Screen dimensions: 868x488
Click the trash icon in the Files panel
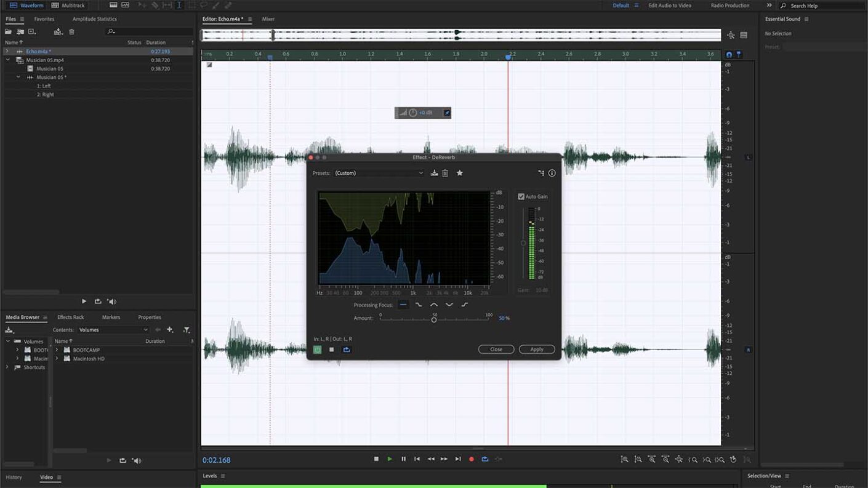click(72, 31)
